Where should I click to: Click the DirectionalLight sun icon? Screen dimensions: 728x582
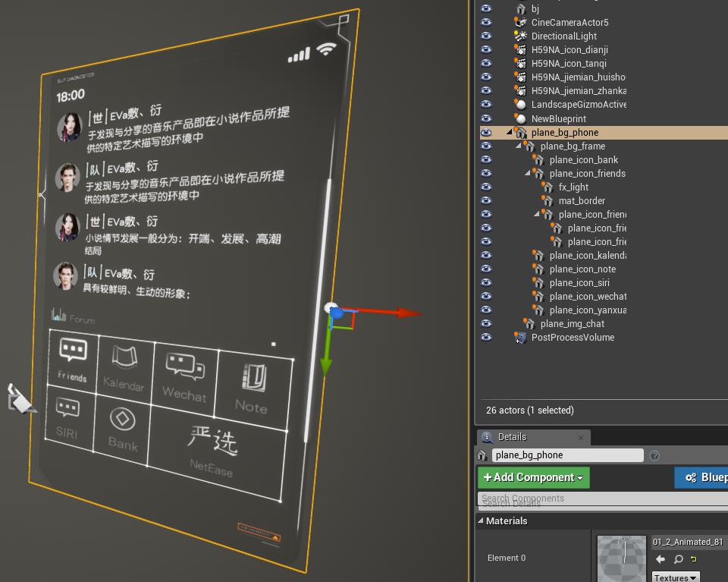[x=521, y=36]
